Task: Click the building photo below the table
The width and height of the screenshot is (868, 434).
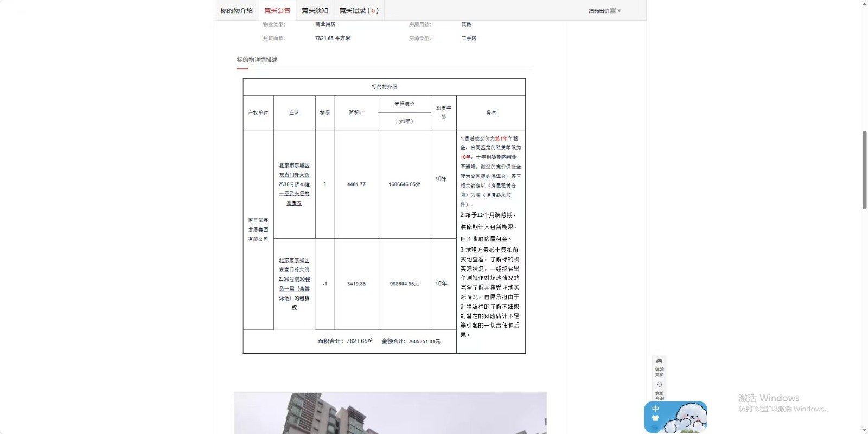Action: click(x=390, y=413)
